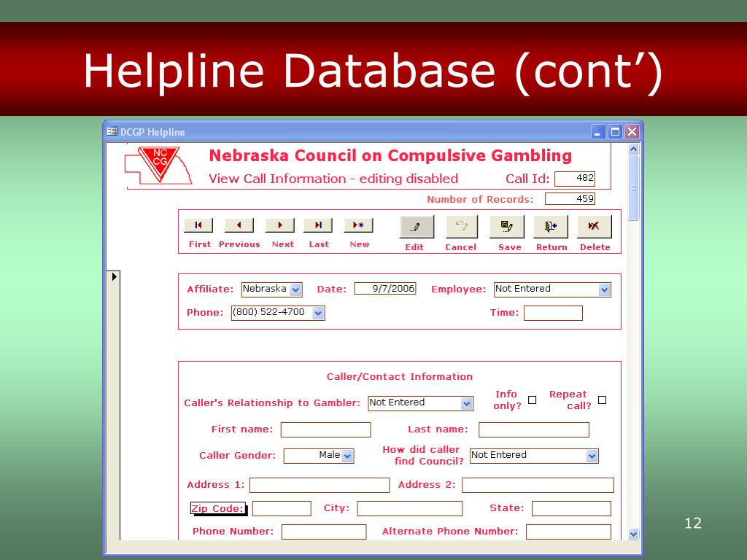Click the Zip Code input field

point(282,508)
